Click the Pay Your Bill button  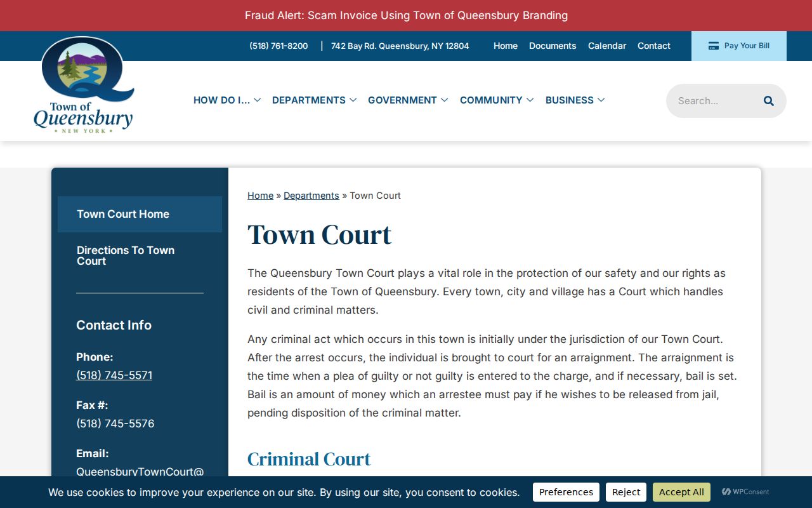pyautogui.click(x=739, y=46)
